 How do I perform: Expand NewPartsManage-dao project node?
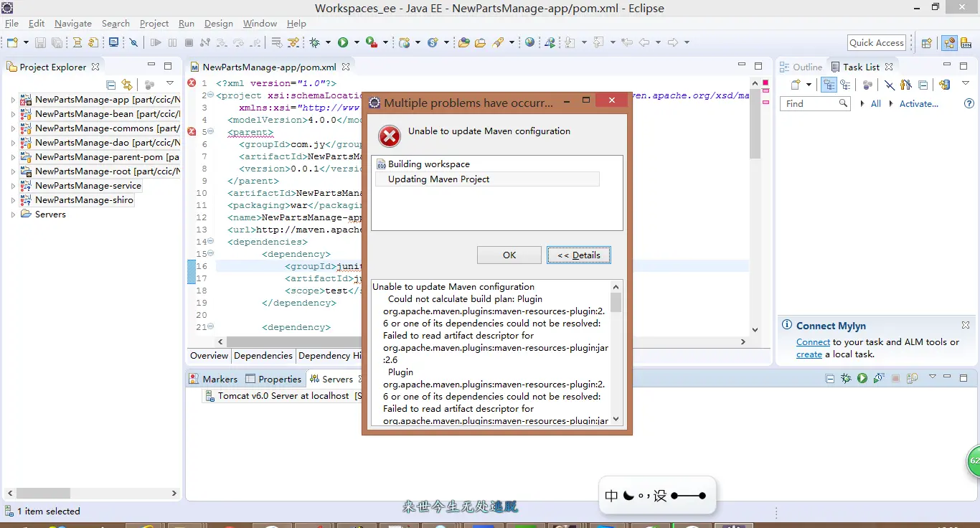coord(13,143)
